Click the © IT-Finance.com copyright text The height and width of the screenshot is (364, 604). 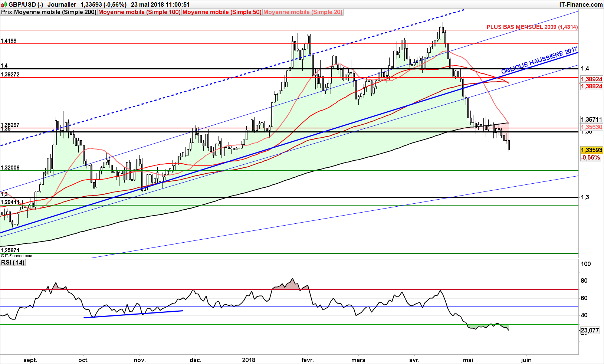tap(17, 256)
